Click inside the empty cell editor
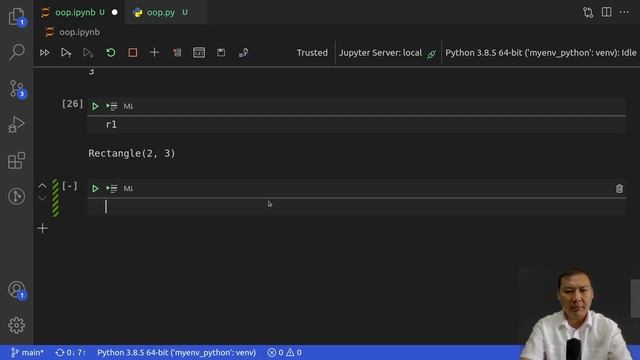 356,207
